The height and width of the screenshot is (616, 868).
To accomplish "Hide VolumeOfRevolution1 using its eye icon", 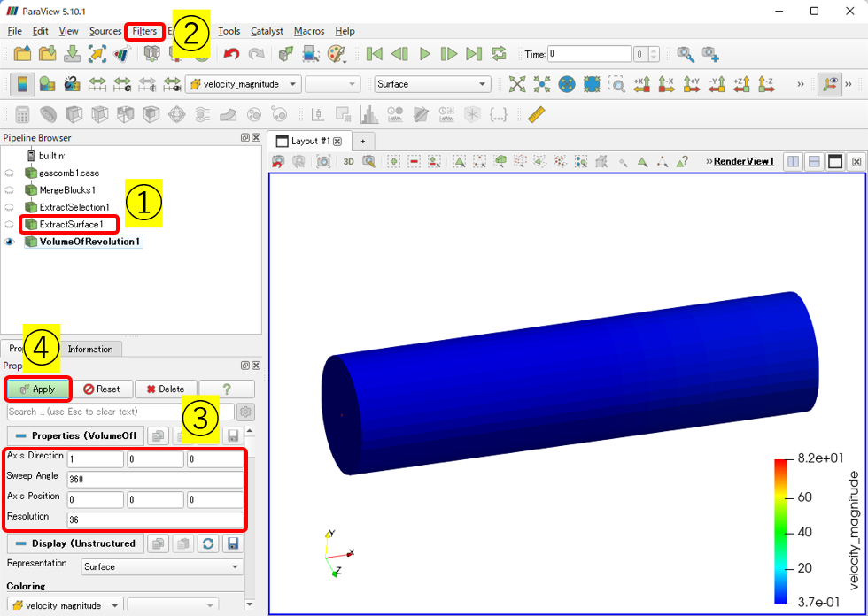I will (11, 242).
